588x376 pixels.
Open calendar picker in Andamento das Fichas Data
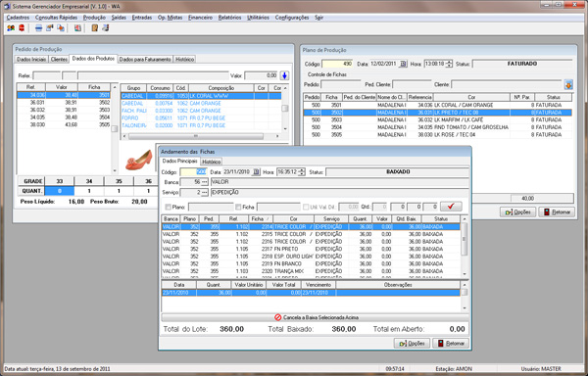pos(256,172)
